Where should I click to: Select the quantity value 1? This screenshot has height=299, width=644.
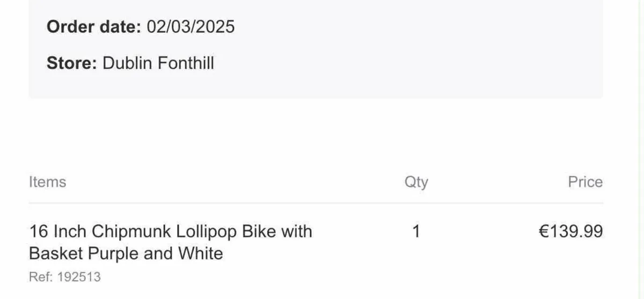pos(416,231)
